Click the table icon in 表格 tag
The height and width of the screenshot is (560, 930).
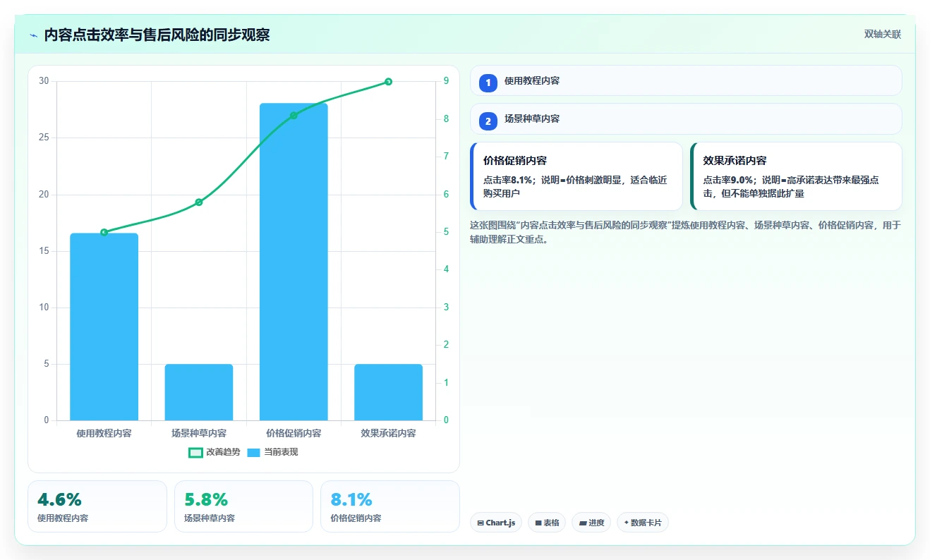coord(538,523)
